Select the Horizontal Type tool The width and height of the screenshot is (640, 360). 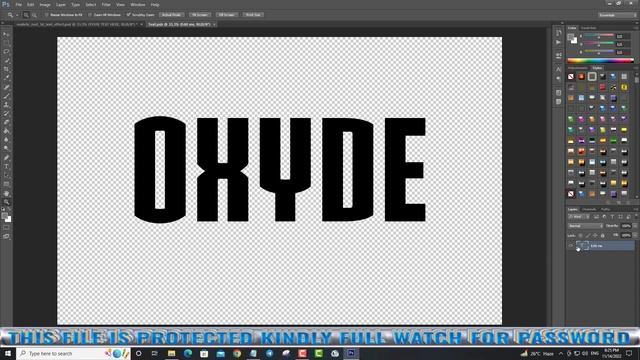6,167
